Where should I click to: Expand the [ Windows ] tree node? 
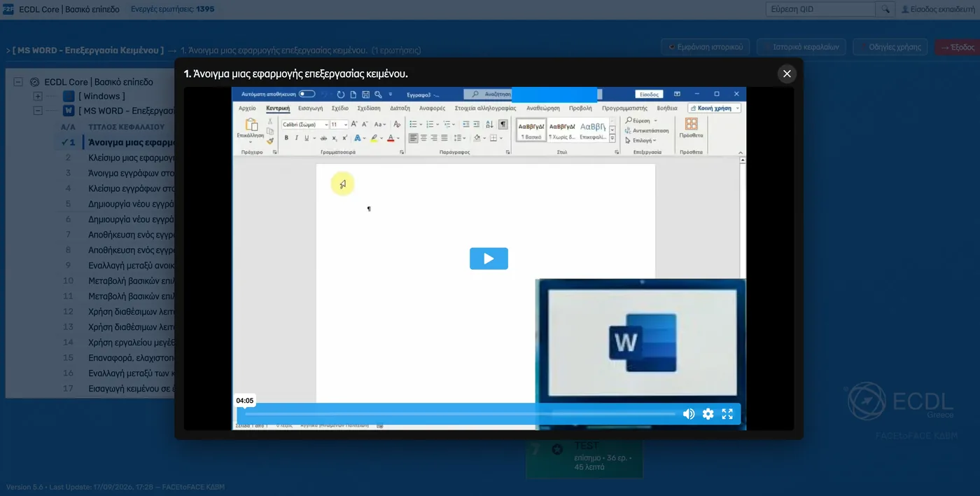(x=38, y=96)
